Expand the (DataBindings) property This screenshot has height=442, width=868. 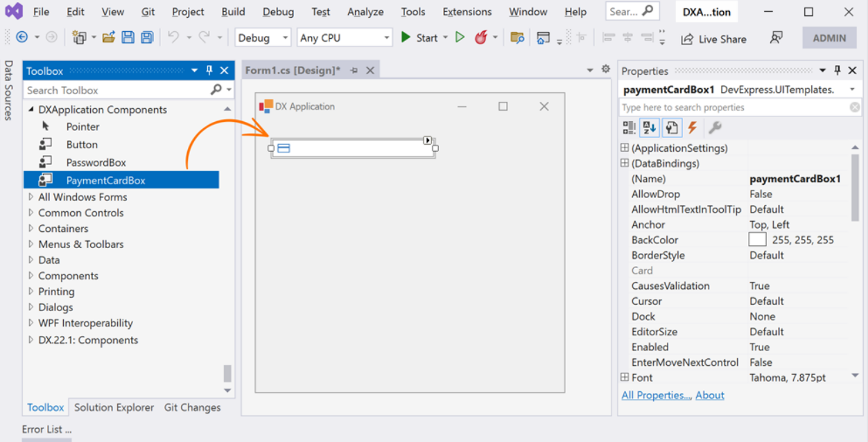625,163
